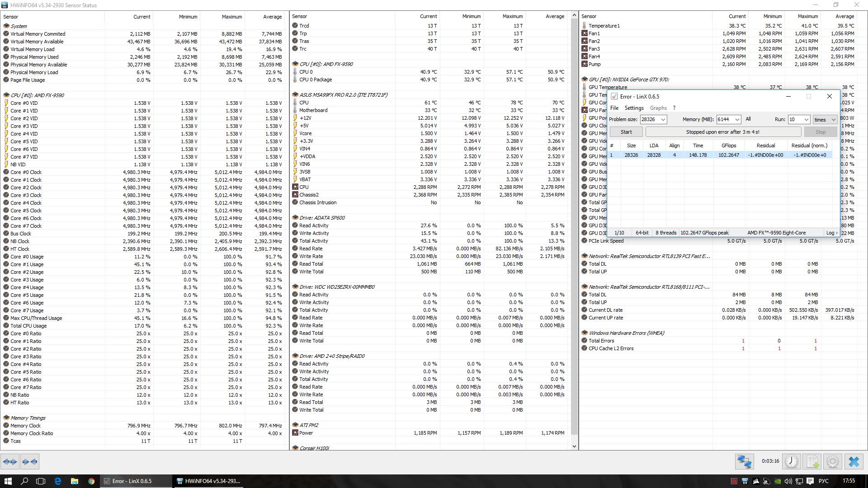Open the HWiNFO gear settings icon
This screenshot has height=488, width=868.
[x=833, y=461]
